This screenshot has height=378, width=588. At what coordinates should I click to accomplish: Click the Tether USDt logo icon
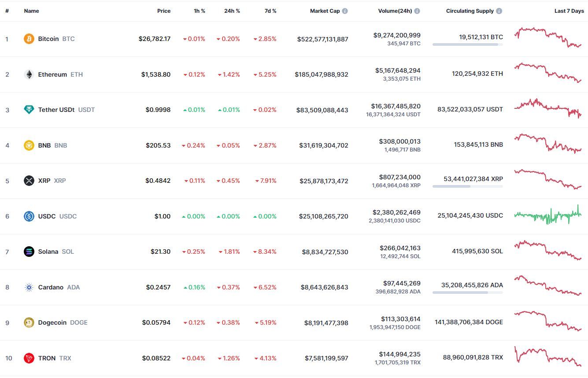[x=29, y=110]
